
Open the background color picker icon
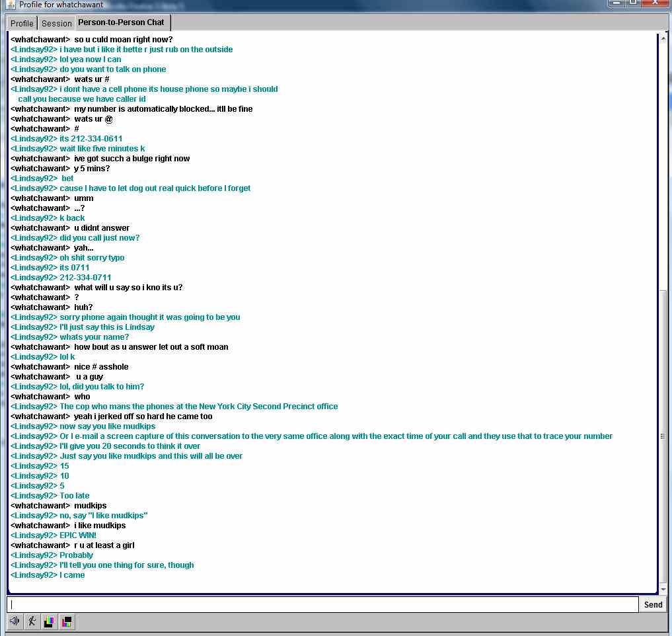[x=66, y=621]
